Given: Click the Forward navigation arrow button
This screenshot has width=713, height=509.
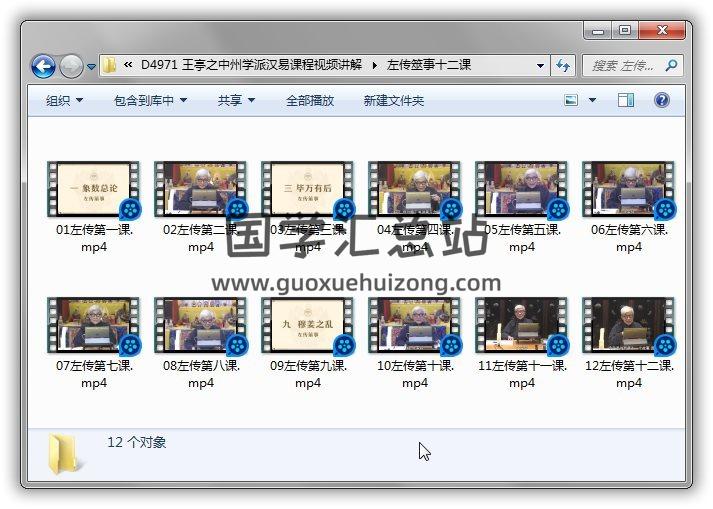Looking at the screenshot, I should [x=71, y=67].
